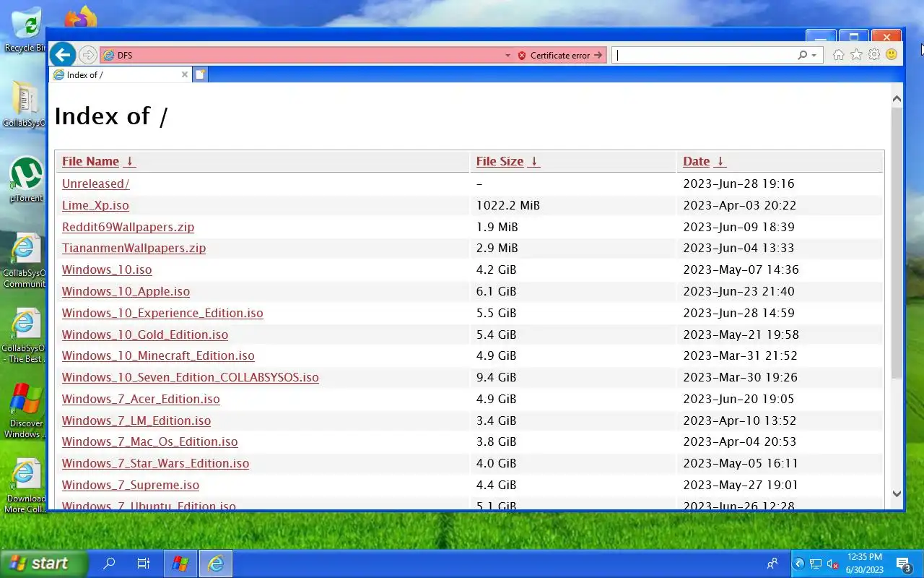Viewport: 924px width, 578px height.
Task: Open Download More Coll... desktop shortcut
Action: (25, 486)
